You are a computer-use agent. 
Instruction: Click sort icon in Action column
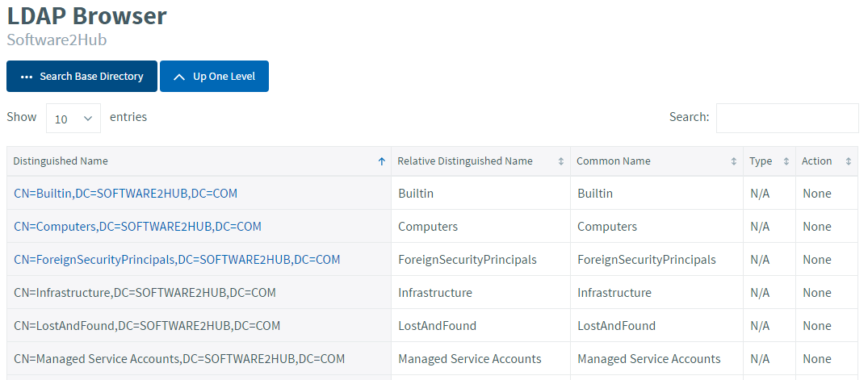pos(849,161)
